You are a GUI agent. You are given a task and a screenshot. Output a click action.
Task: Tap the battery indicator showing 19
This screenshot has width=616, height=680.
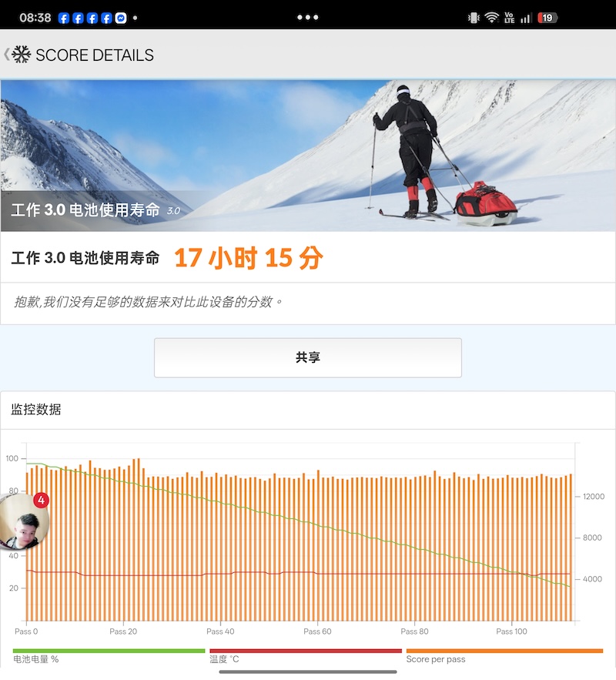coord(547,18)
